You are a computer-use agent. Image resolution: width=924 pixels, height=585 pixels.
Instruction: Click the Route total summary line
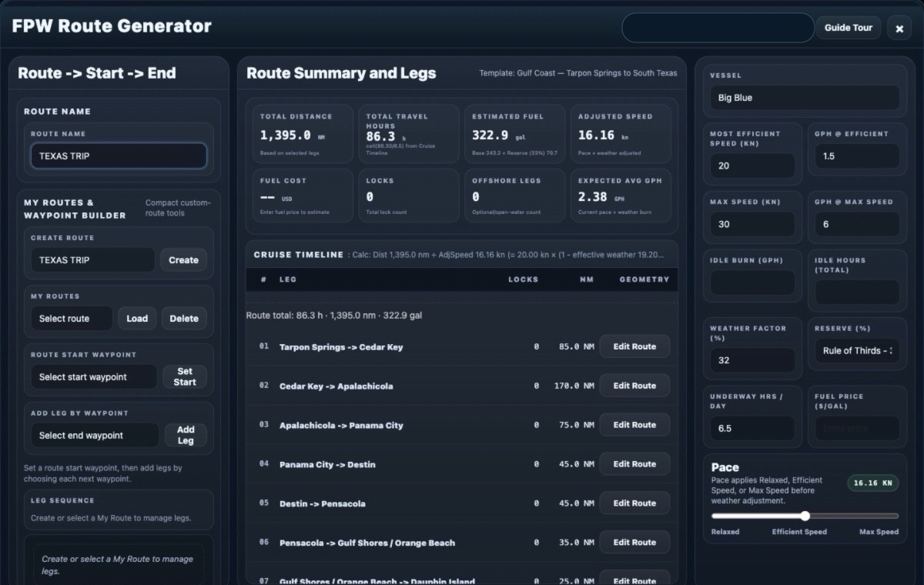(334, 316)
